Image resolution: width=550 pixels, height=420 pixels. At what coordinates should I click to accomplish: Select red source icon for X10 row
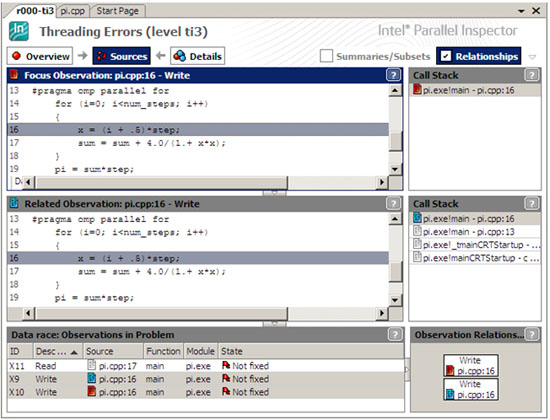(x=92, y=391)
